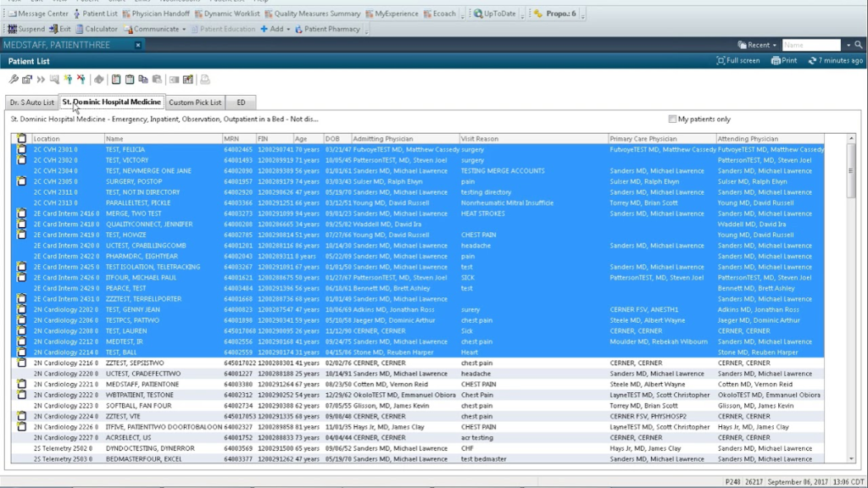Image resolution: width=868 pixels, height=488 pixels.
Task: Check the My patients only box
Action: 673,119
